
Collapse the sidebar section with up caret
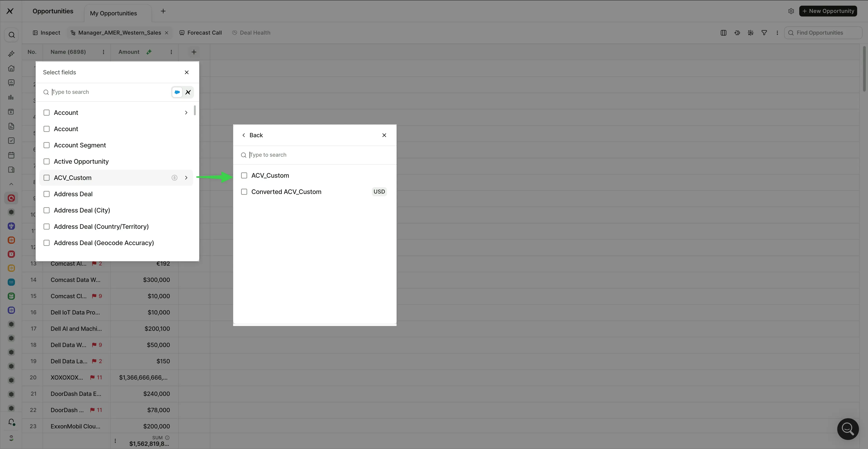click(11, 184)
